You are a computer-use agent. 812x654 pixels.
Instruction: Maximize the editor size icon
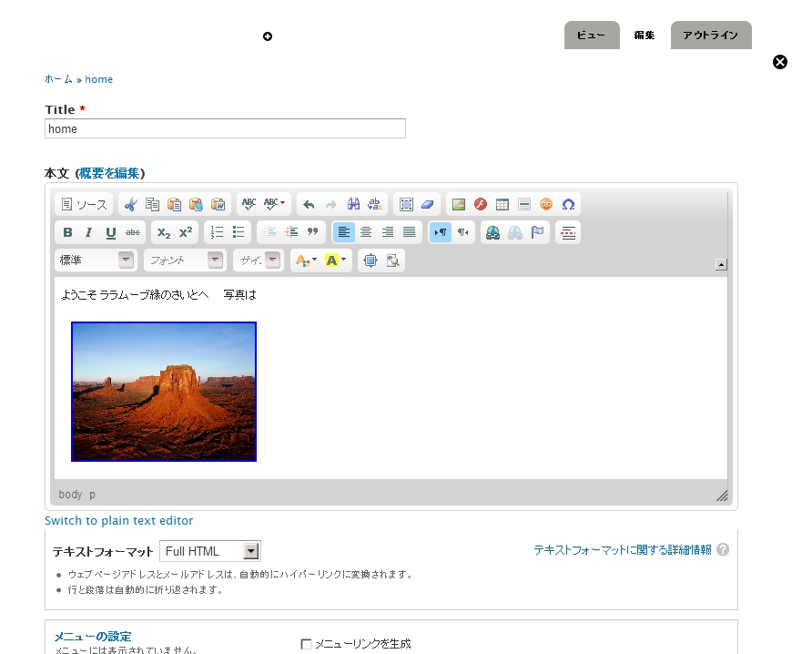pos(370,261)
